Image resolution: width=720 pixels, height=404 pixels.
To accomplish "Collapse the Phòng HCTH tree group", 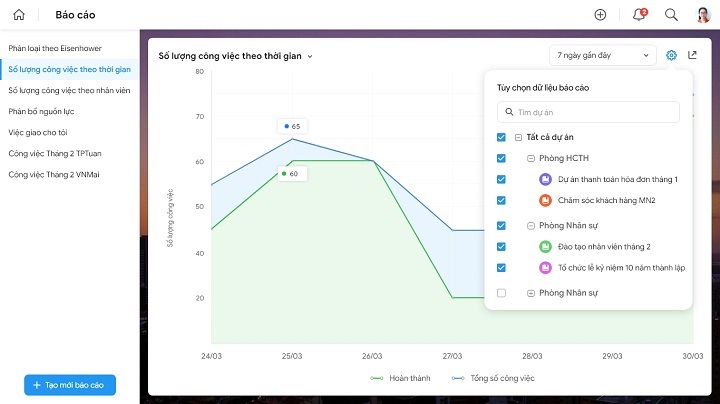I will [x=531, y=158].
